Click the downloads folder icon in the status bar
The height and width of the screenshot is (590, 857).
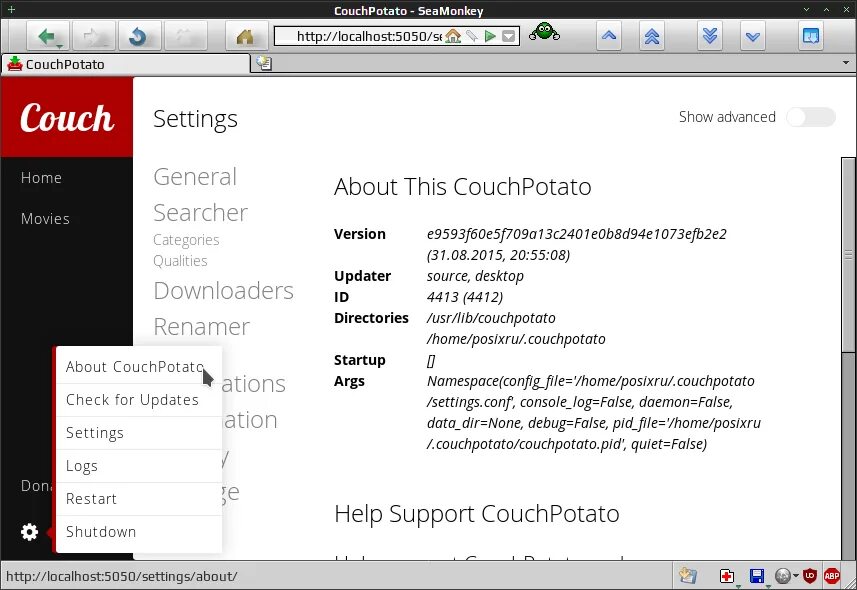tap(688, 575)
